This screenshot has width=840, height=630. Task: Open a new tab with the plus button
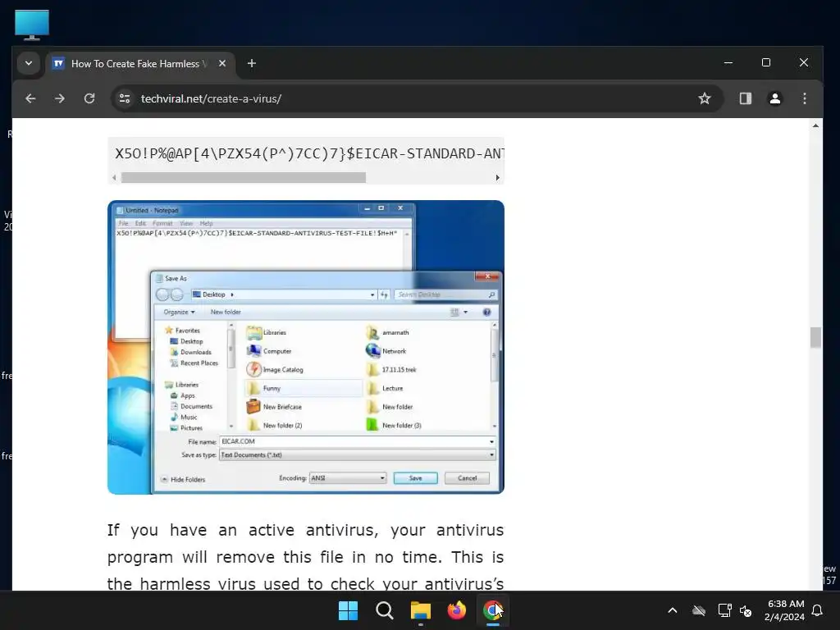(x=251, y=63)
